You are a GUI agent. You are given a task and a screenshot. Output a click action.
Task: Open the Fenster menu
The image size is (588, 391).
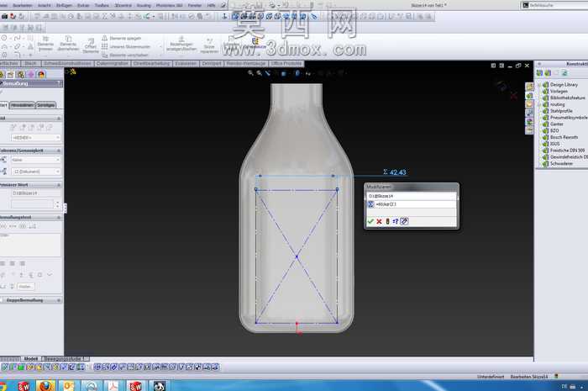coord(195,5)
